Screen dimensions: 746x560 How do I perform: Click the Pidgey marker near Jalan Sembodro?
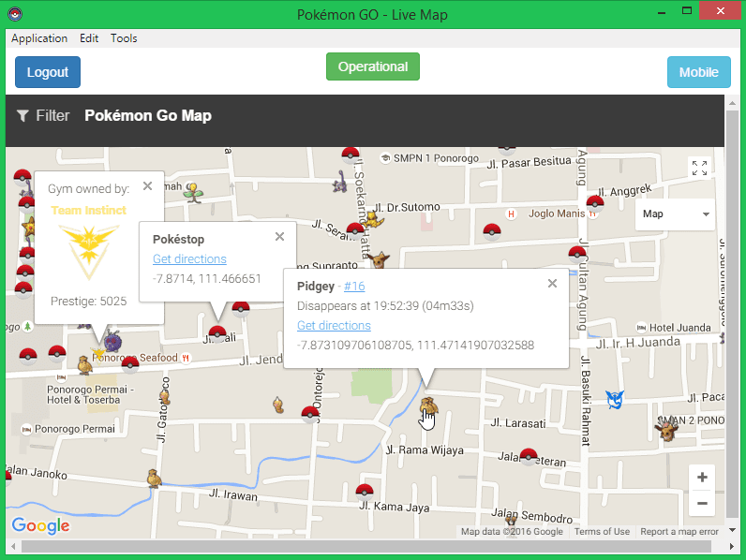coord(511,520)
